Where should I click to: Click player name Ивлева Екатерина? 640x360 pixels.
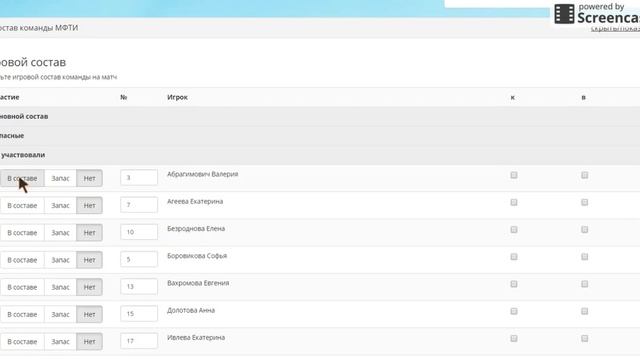196,338
